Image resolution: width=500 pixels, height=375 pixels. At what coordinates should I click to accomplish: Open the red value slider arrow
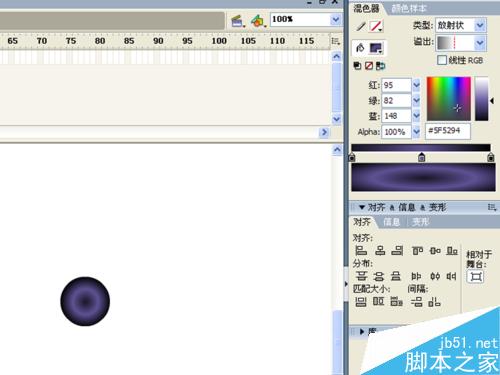pyautogui.click(x=416, y=85)
